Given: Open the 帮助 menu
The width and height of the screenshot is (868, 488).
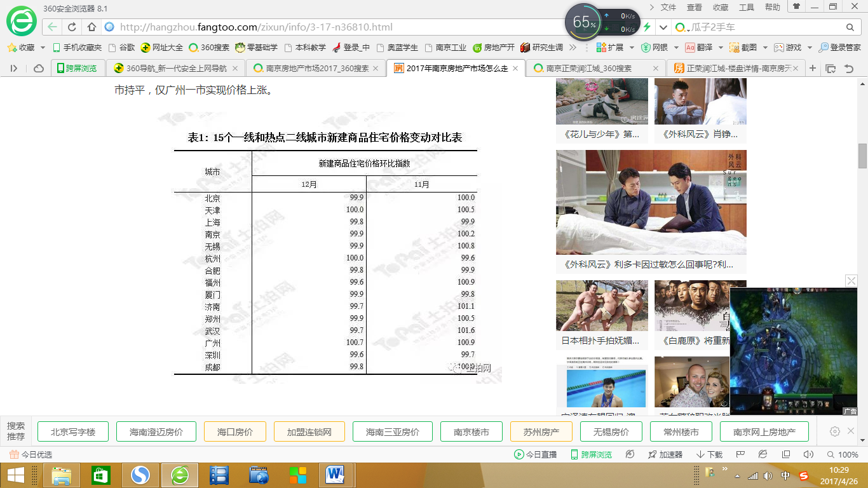Looking at the screenshot, I should point(773,7).
